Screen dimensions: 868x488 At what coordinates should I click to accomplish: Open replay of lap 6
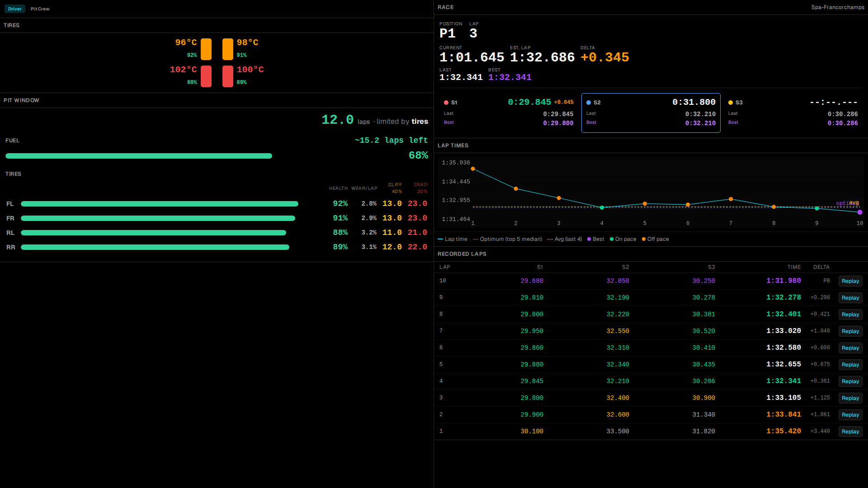(x=850, y=348)
